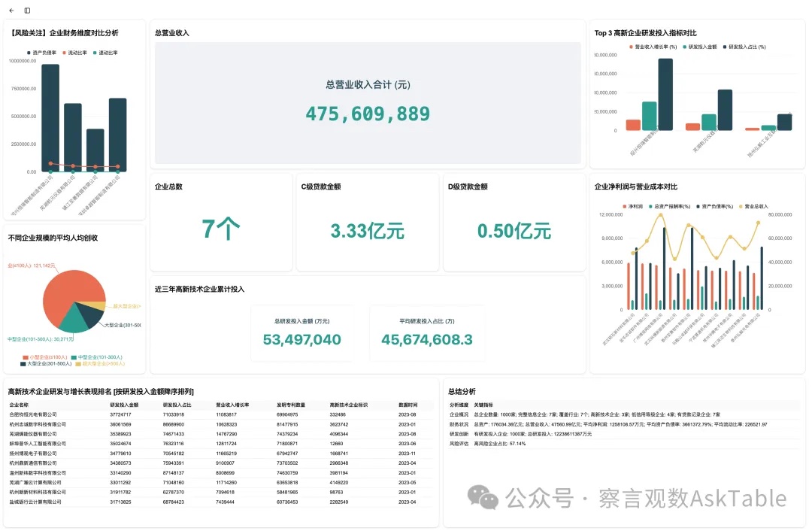Toggle 营业收入增长率 (%) legend in Top 3 chart
The image size is (812, 531).
click(x=655, y=47)
